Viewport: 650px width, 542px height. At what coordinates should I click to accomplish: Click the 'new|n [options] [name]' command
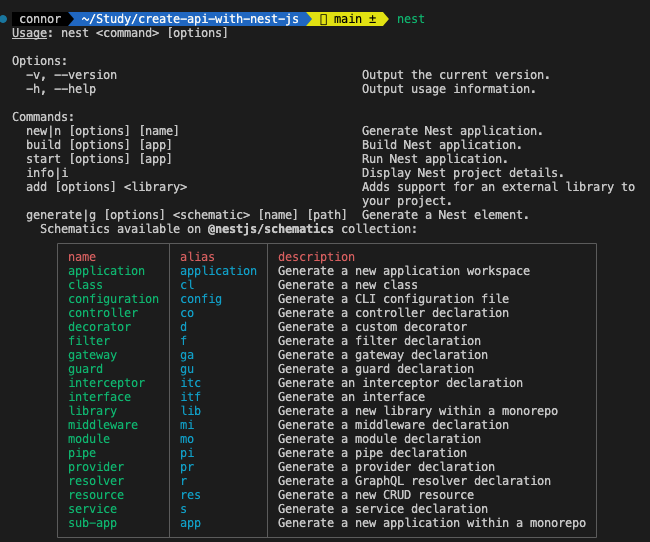pyautogui.click(x=102, y=131)
